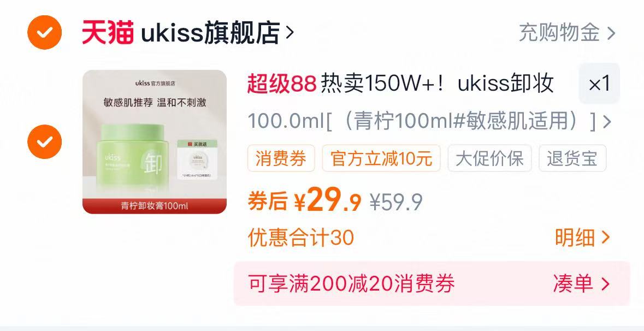Viewport: 644px width, 331px height.
Task: Open the ukiss旗舰店 store page
Action: pyautogui.click(x=210, y=32)
